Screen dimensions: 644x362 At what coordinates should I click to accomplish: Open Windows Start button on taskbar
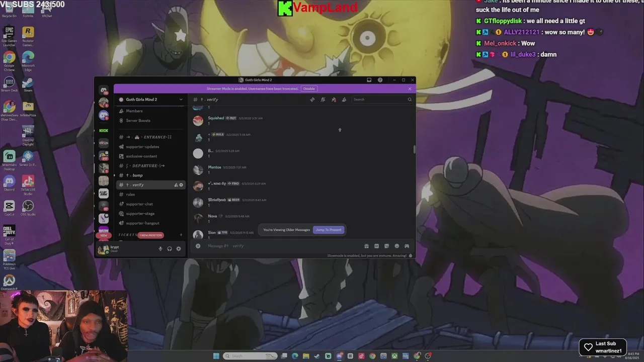[216, 356]
